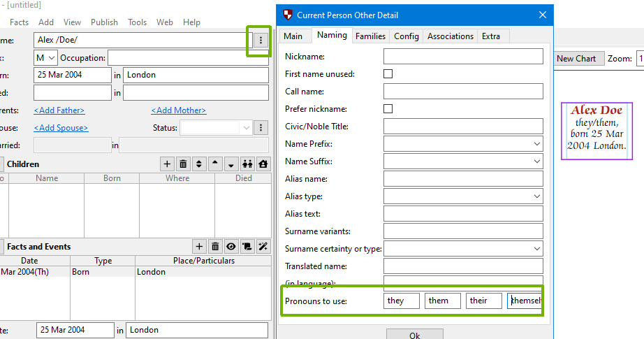644x339 pixels.
Task: Click the two-people icon in Children toolbar
Action: click(247, 164)
